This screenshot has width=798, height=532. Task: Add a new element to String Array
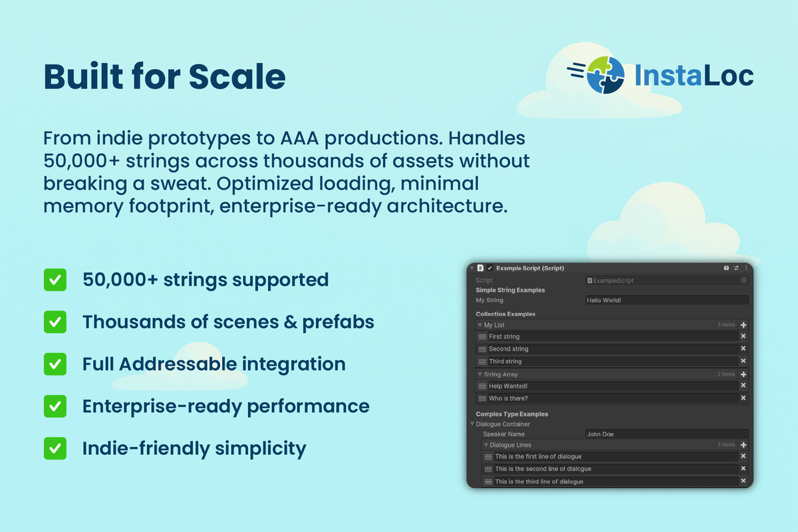pos(743,374)
